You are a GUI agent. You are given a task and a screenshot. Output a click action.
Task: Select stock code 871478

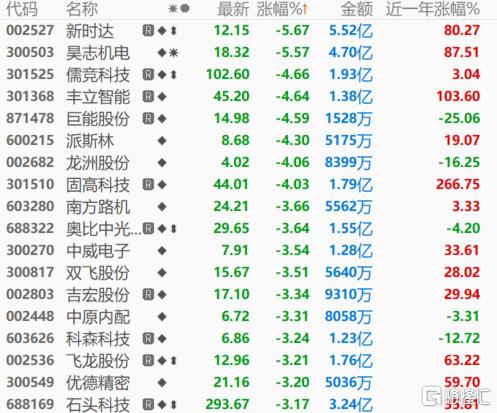point(30,119)
